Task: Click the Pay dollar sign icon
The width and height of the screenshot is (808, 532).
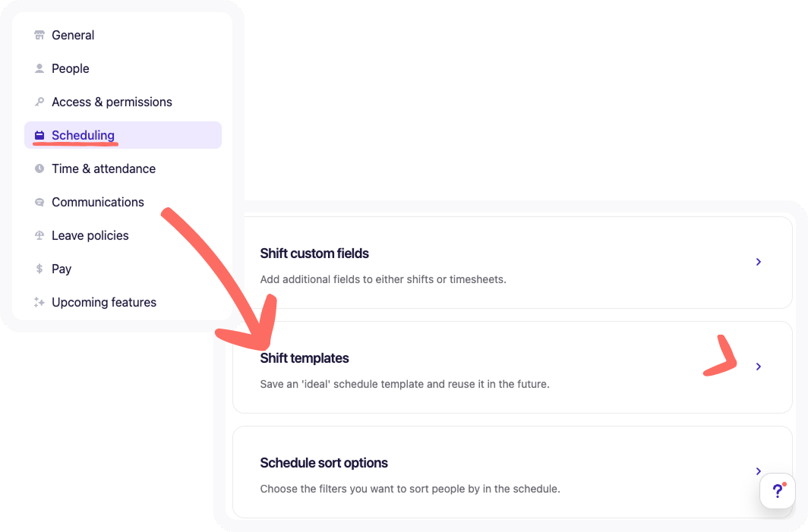Action: coord(39,269)
